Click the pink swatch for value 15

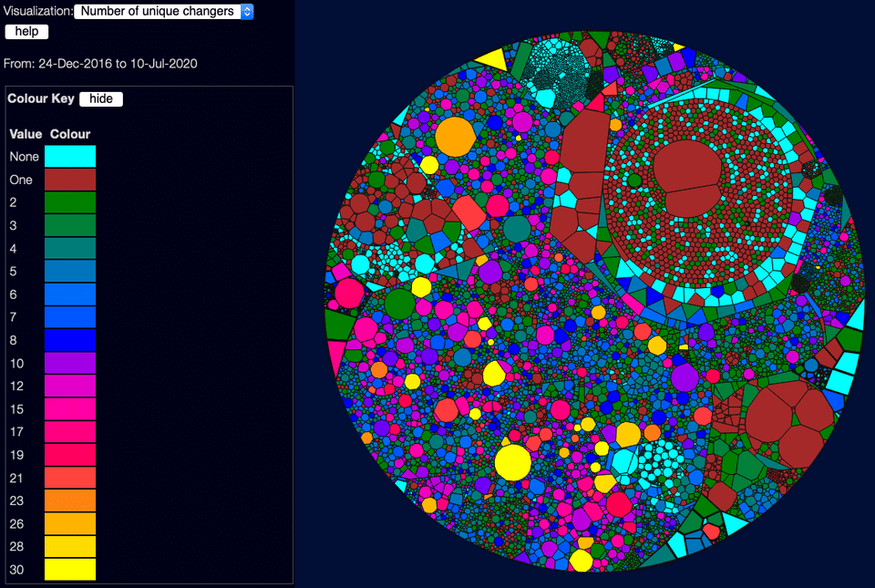click(70, 409)
